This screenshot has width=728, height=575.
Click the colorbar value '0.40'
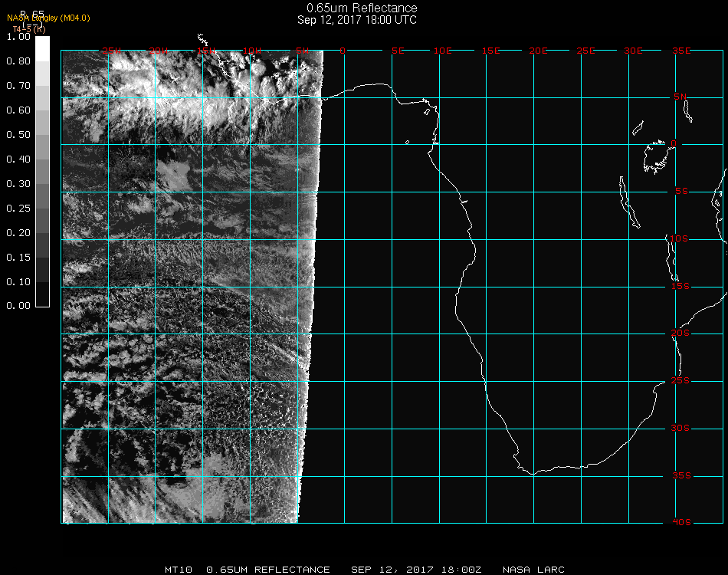coord(18,159)
